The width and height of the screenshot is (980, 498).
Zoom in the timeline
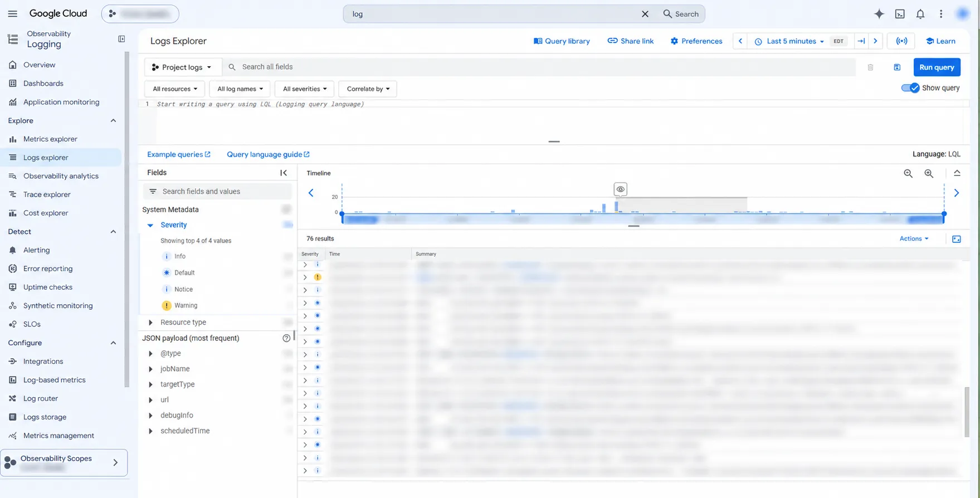[929, 174]
